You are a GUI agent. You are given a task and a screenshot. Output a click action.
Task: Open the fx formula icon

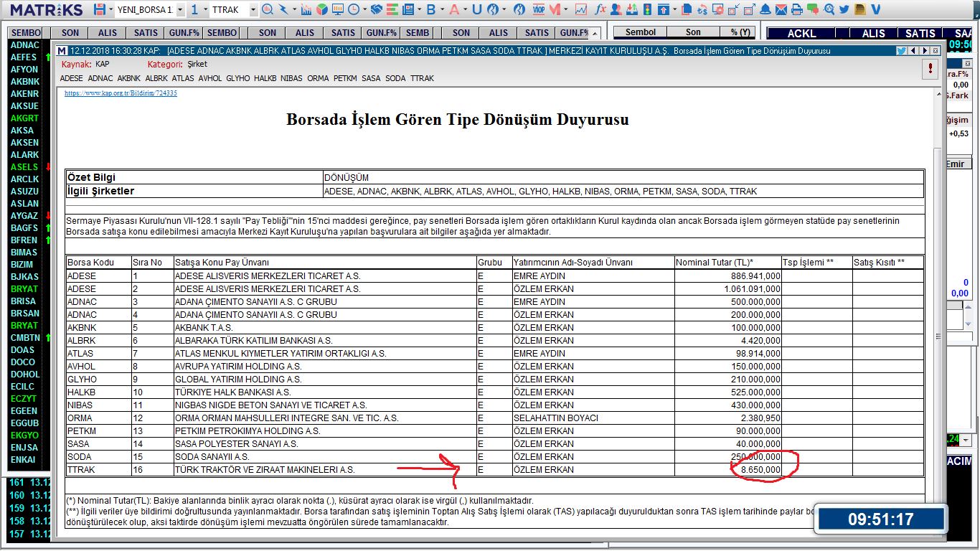(600, 9)
